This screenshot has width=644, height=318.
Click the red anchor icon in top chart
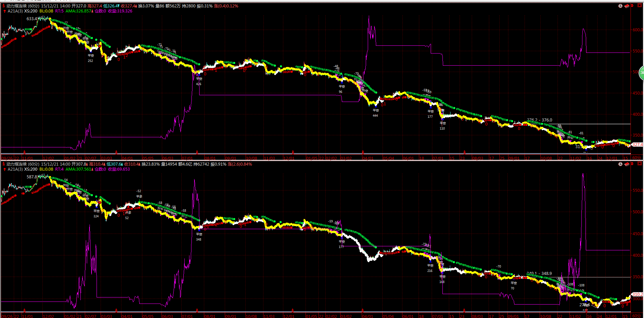(632, 6)
